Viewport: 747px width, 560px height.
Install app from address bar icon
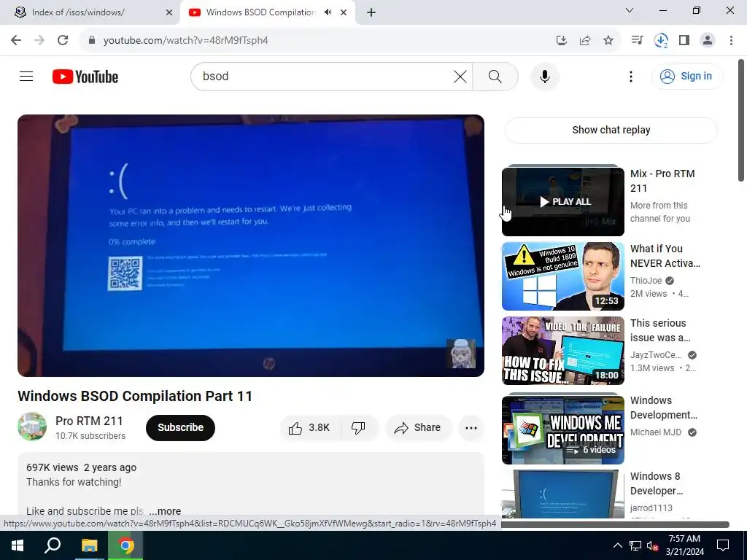[x=562, y=41]
